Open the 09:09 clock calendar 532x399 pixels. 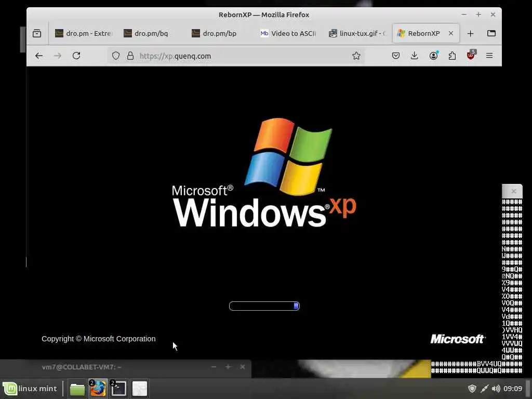[513, 389]
